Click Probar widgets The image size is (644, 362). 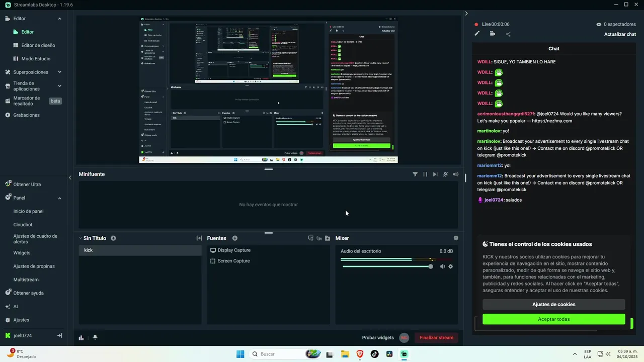point(378,338)
